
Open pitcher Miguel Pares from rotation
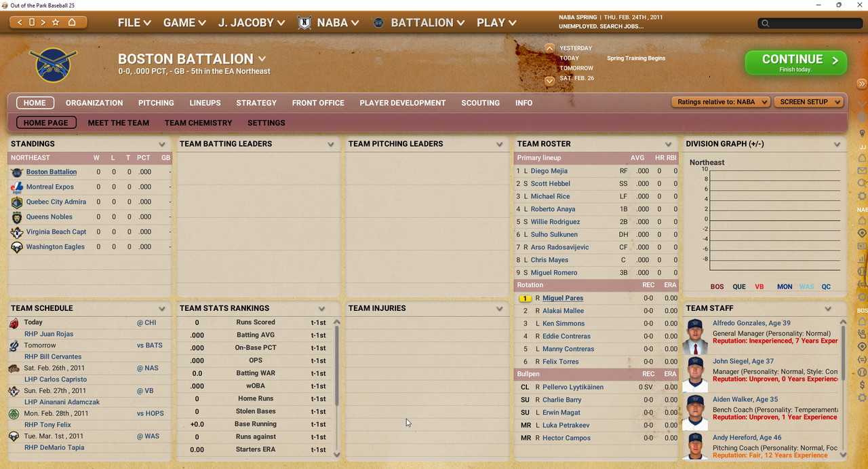coord(563,298)
